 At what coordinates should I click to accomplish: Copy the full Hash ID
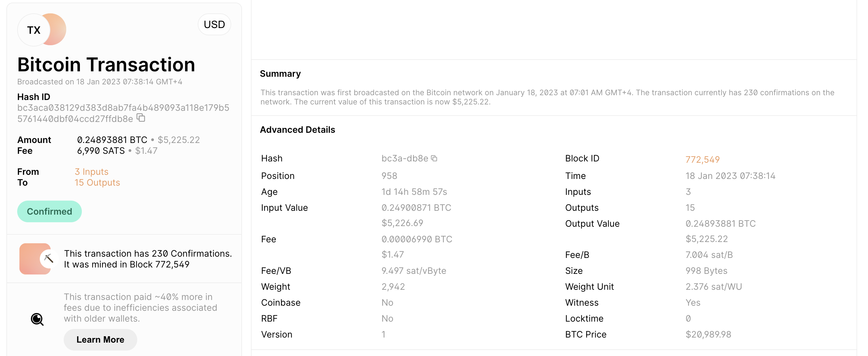click(141, 118)
